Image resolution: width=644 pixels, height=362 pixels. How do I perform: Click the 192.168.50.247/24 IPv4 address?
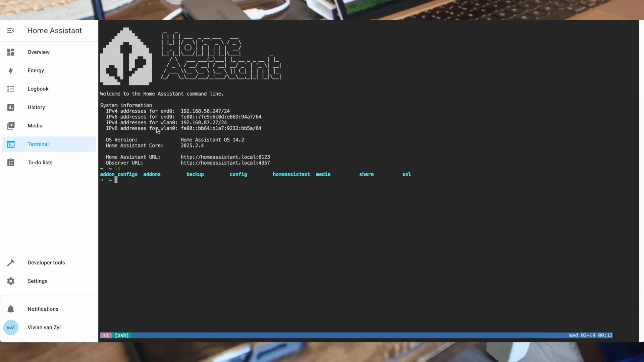tap(205, 111)
